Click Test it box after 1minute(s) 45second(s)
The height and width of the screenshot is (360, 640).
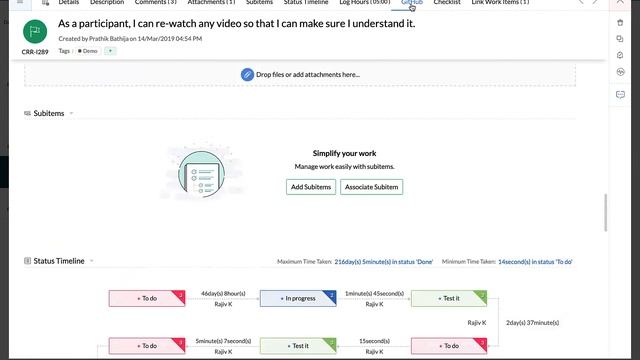click(449, 298)
